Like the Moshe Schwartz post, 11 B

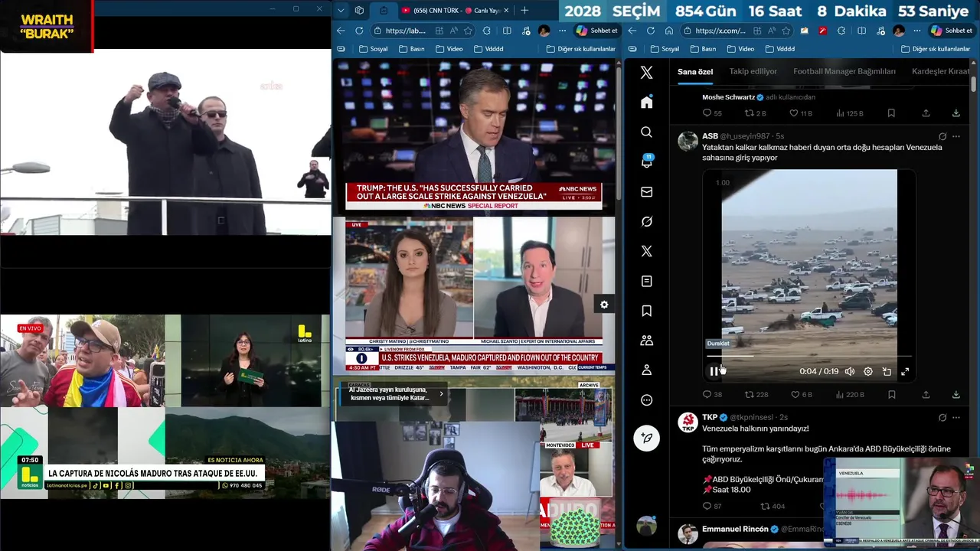point(801,113)
